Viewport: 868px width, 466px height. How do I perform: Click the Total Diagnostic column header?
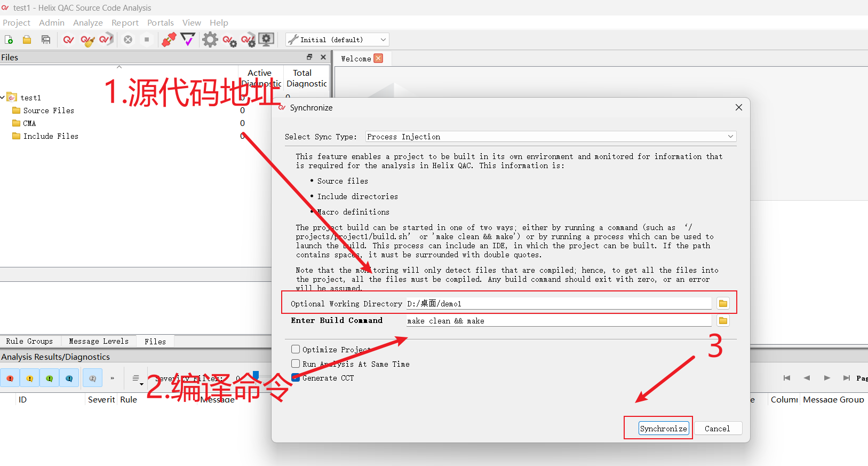[x=306, y=78]
